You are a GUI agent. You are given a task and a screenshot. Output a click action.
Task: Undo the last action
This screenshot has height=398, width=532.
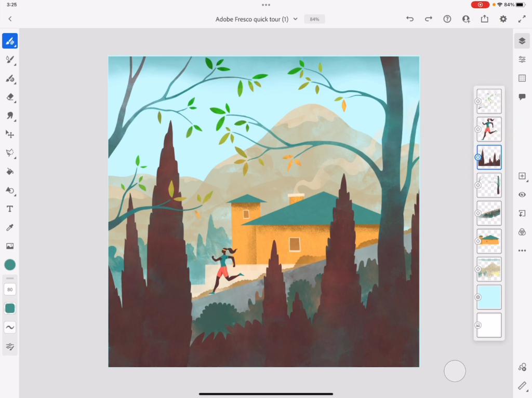pyautogui.click(x=409, y=19)
